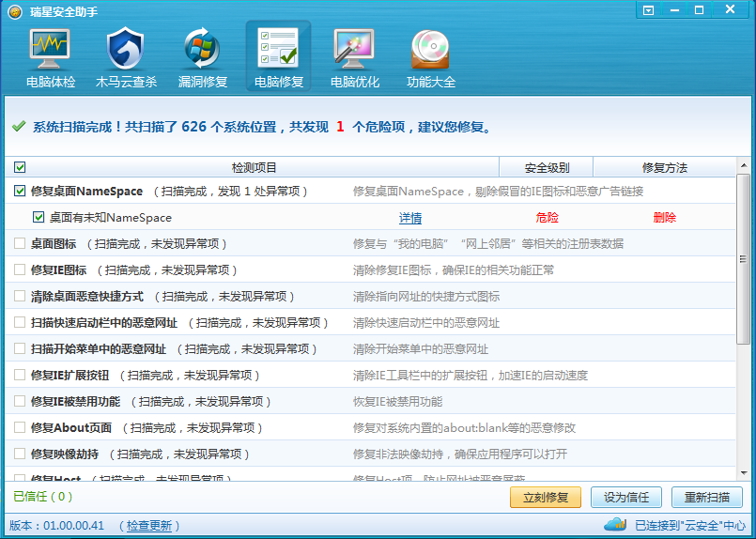
Task: Click the scrollbar down arrow
Action: click(x=744, y=473)
